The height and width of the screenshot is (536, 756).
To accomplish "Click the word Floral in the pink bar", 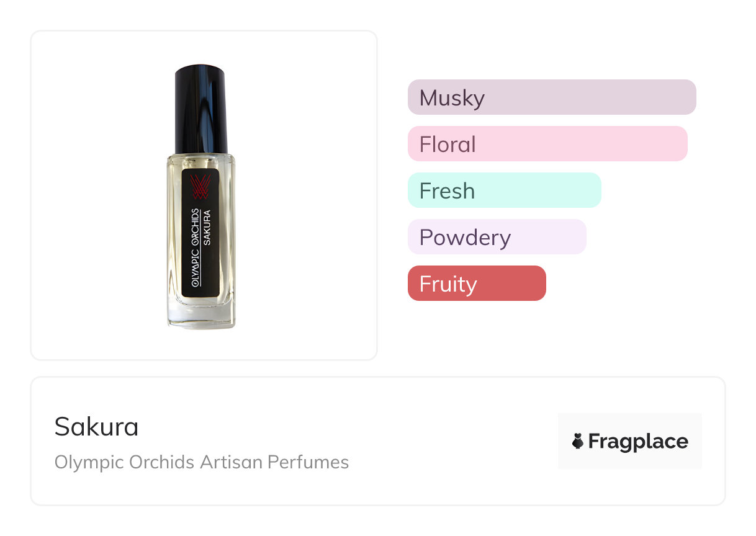I will pos(448,144).
